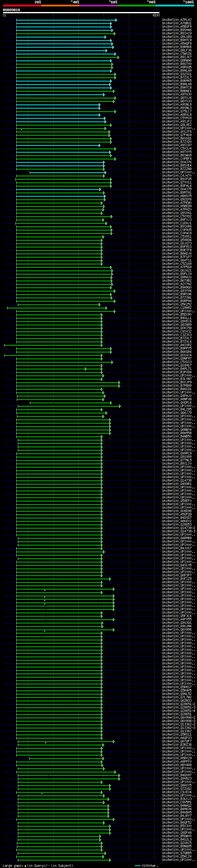The height and width of the screenshot is (868, 197).
Task: Click the UniRef100_A7P5G8 label
Action: point(177,267)
